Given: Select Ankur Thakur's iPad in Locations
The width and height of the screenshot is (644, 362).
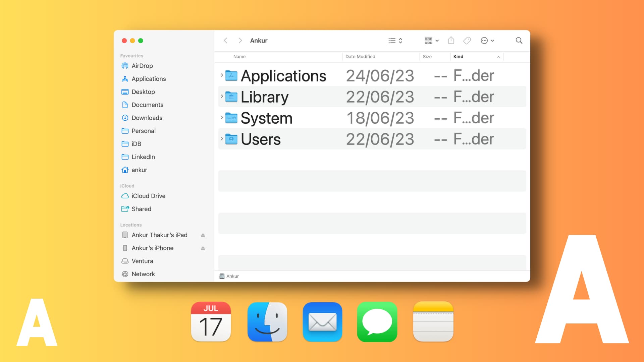Looking at the screenshot, I should [x=159, y=235].
